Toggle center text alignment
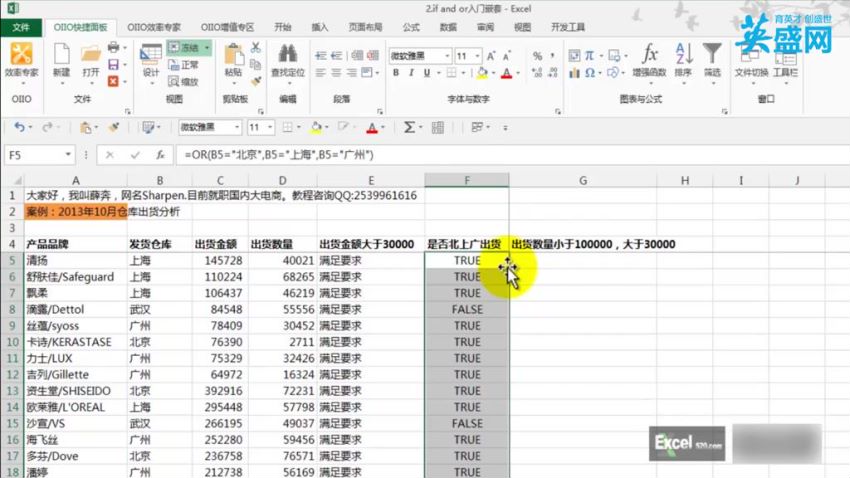Screen dimensions: 850x478 336,73
